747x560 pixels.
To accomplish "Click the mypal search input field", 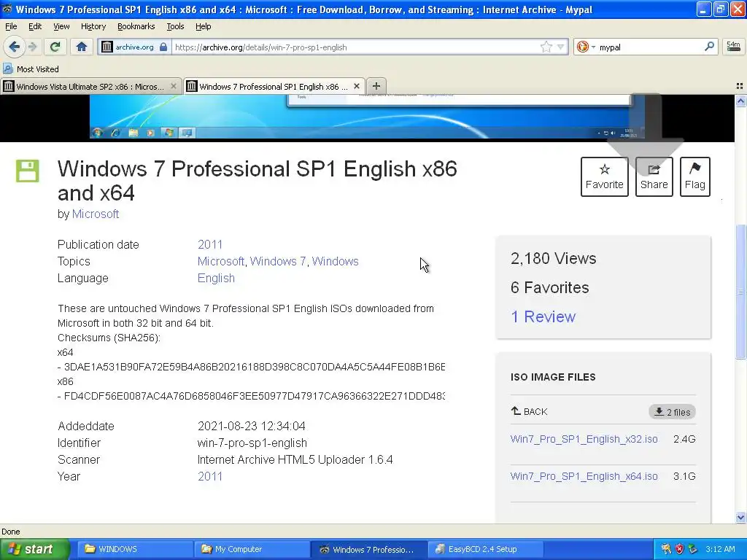I will click(x=649, y=47).
